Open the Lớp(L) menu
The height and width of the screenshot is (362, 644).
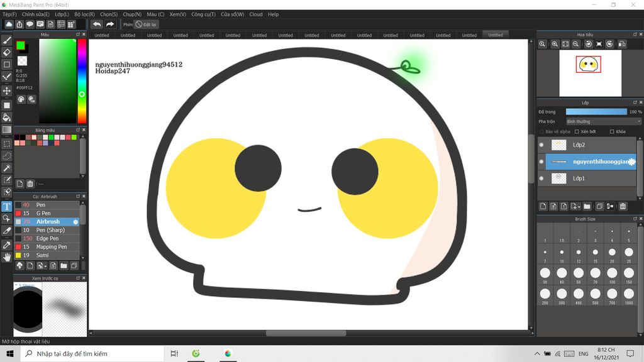point(62,14)
